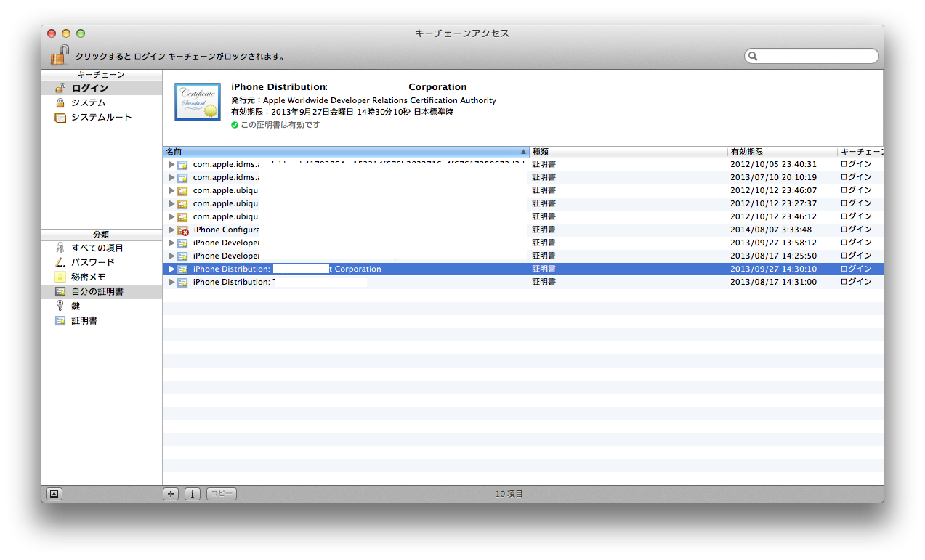Click the 'この証明書は有効です' status text
The width and height of the screenshot is (925, 560).
pos(280,125)
